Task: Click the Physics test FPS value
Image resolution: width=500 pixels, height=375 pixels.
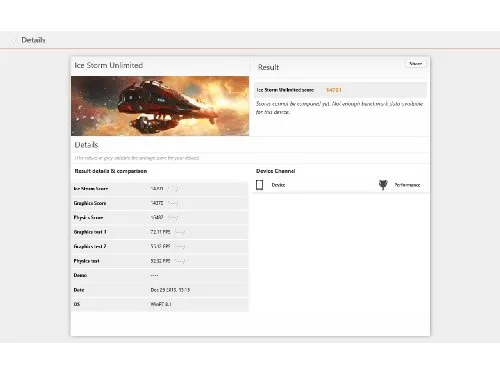Action: (x=160, y=261)
